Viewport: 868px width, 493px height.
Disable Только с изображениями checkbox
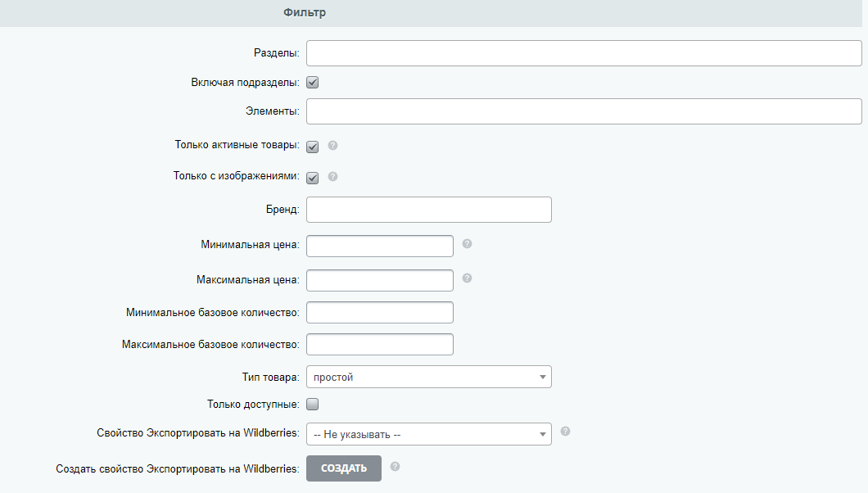coord(313,178)
